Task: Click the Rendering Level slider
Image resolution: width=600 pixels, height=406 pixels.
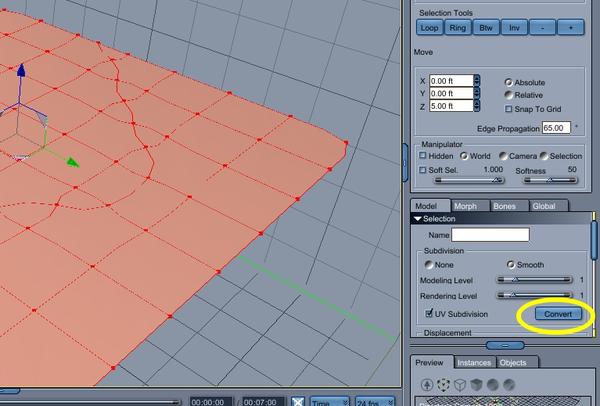Action: click(x=534, y=295)
